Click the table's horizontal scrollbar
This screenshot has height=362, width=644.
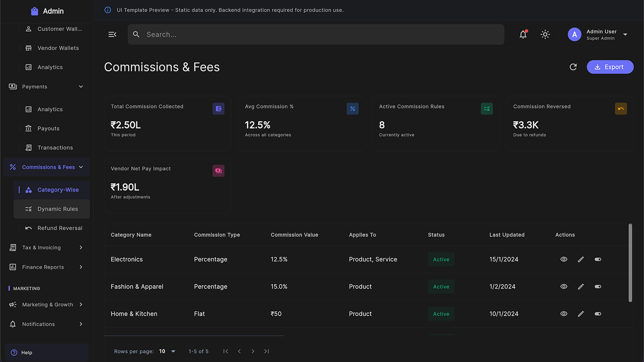click(194, 335)
